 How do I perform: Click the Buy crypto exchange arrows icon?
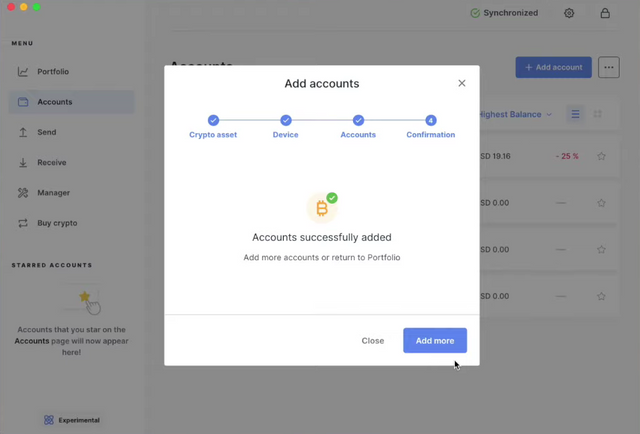[23, 223]
